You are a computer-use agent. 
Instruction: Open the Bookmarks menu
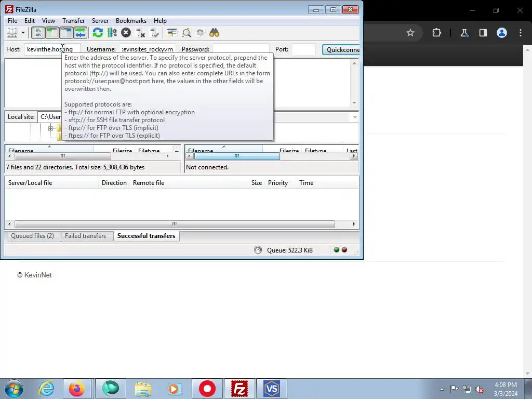(x=131, y=21)
